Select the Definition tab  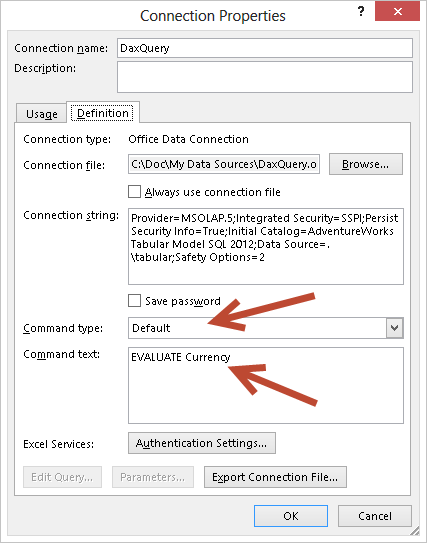pos(103,113)
